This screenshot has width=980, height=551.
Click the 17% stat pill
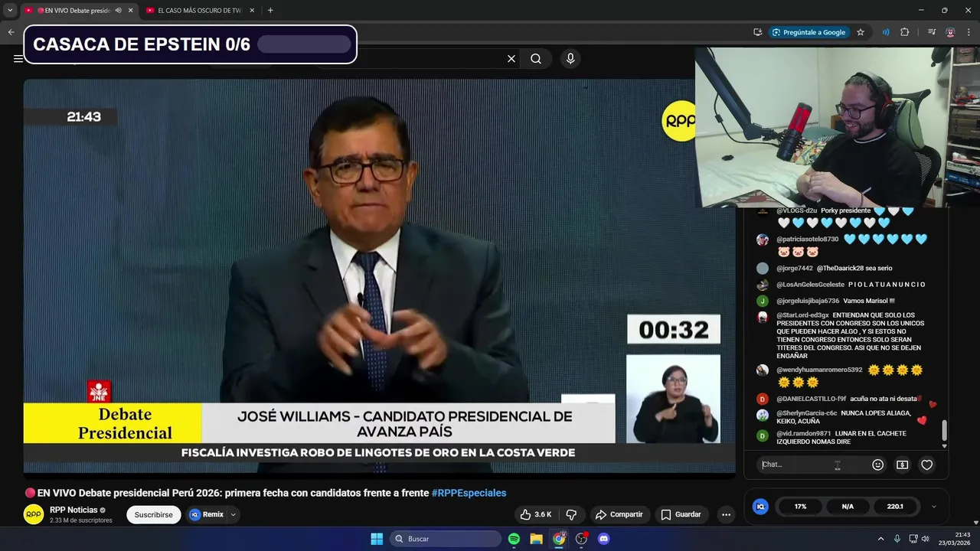[800, 507]
